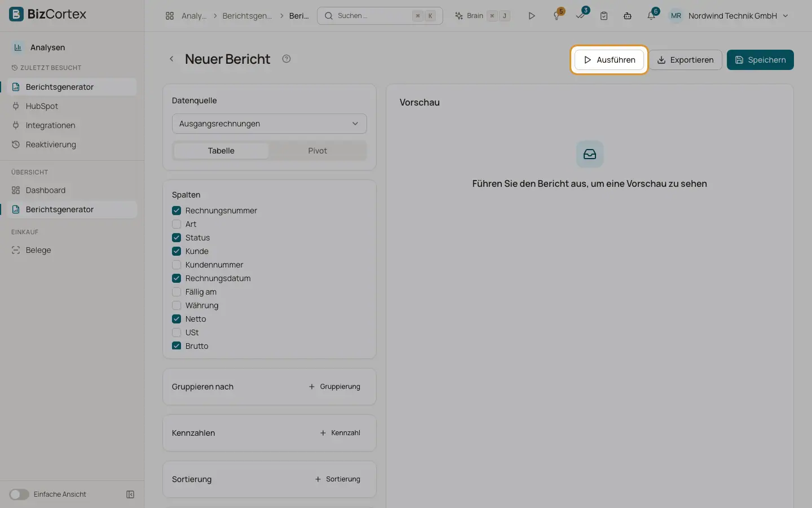Screen dimensions: 812x508
Task: Open the Datenquelle dropdown Ausgangsrechnungen
Action: [x=270, y=124]
